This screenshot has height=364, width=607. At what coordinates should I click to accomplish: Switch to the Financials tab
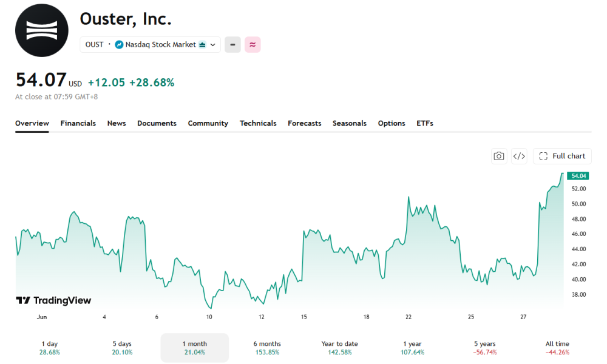tap(78, 123)
